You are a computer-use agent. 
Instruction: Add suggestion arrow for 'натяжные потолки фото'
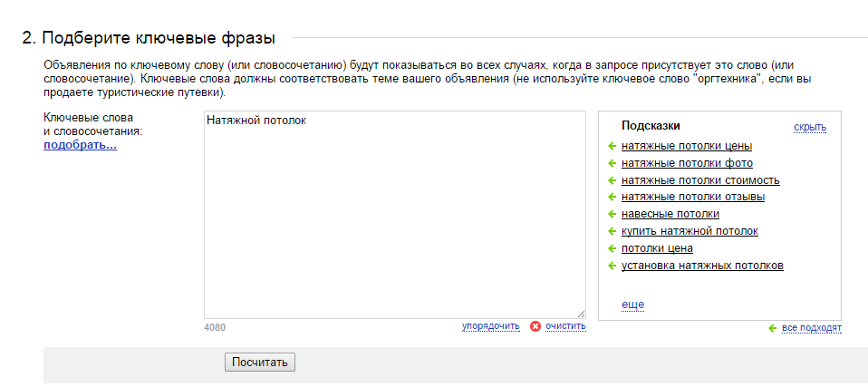[x=612, y=163]
